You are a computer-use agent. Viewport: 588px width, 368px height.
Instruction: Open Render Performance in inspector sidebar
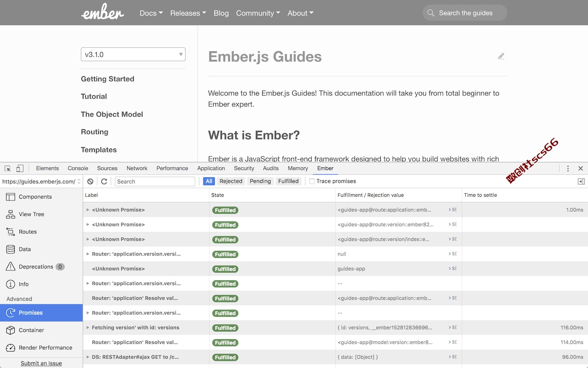coord(41,348)
